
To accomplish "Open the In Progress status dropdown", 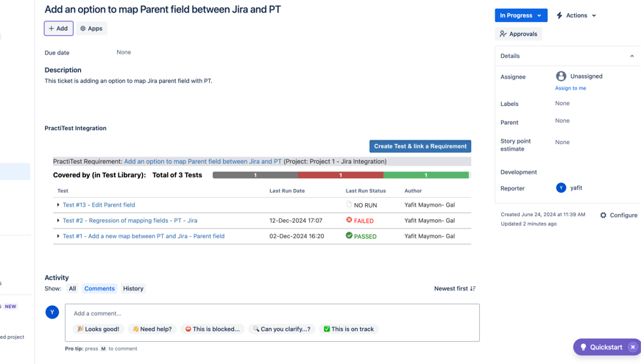I will click(520, 15).
